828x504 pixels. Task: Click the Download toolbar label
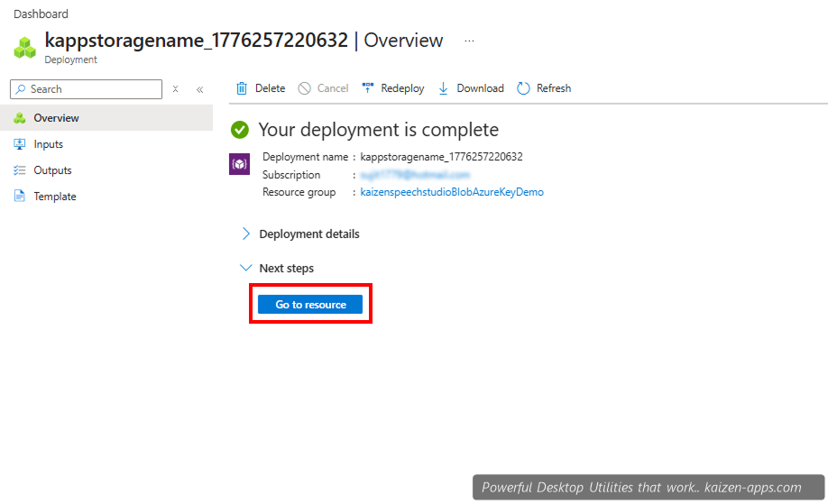(x=480, y=88)
